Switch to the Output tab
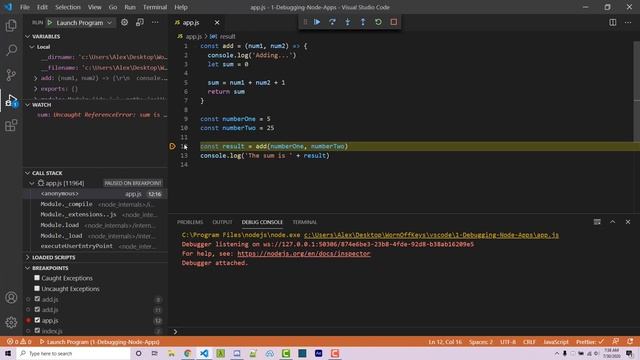 coord(222,222)
